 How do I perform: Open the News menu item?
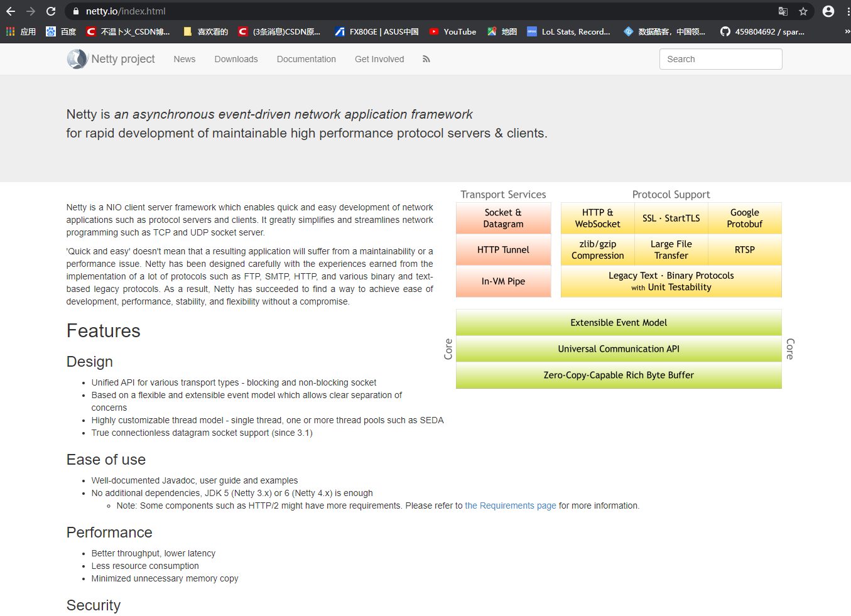185,59
